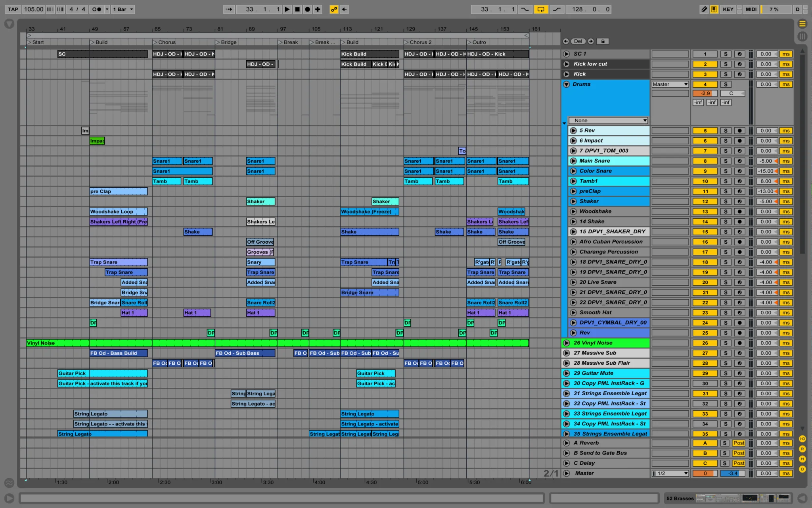This screenshot has height=508, width=812.
Task: Enable the Arrangement Record button
Action: tap(307, 9)
